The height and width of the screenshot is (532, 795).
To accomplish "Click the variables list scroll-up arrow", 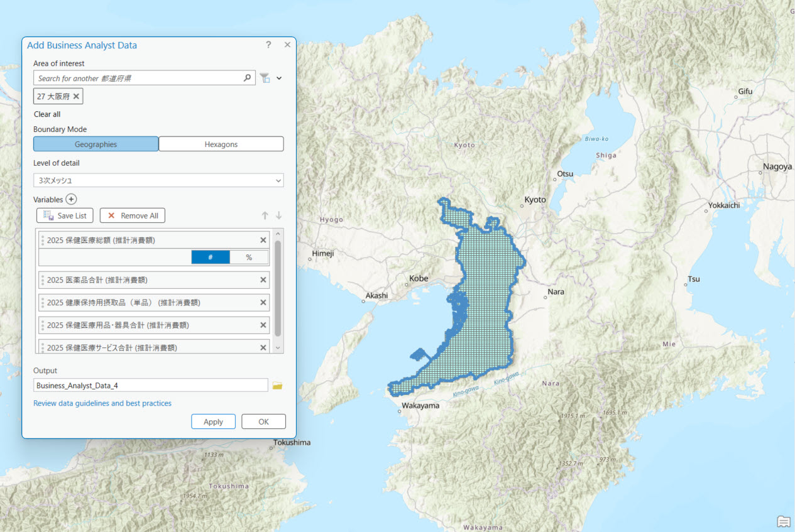I will coord(278,234).
